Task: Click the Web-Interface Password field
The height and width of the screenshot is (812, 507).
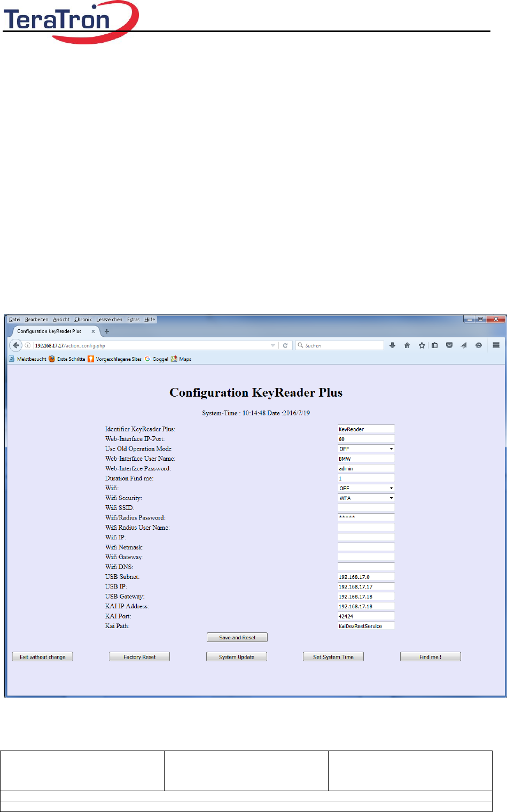Action: click(366, 468)
